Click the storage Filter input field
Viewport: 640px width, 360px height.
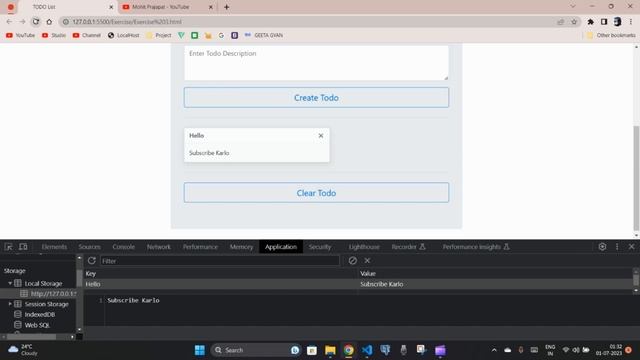[x=220, y=261]
